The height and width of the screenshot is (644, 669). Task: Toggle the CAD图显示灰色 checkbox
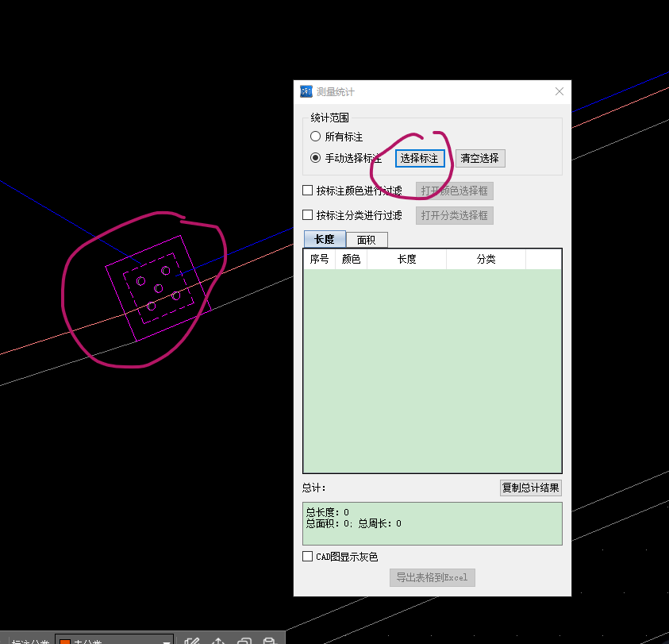tap(308, 557)
